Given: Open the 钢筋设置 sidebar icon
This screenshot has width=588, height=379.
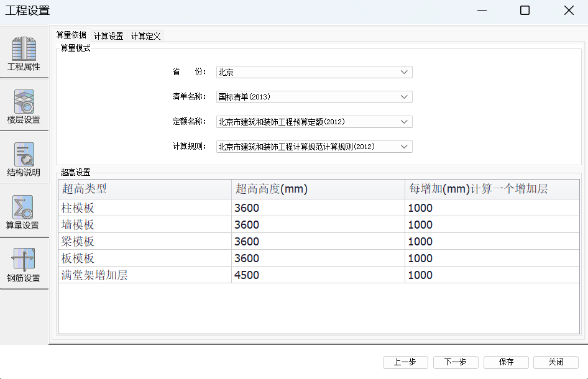Looking at the screenshot, I should [24, 265].
